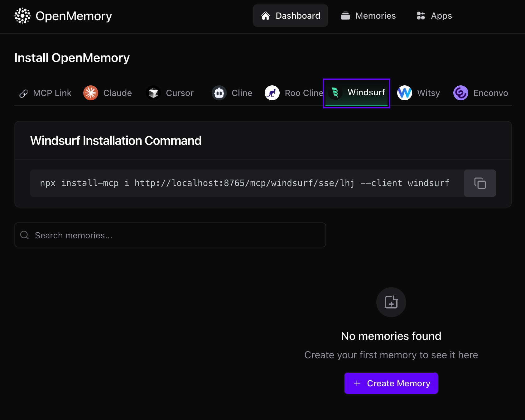This screenshot has width=525, height=420.
Task: Select the MCP Link tab
Action: point(46,93)
